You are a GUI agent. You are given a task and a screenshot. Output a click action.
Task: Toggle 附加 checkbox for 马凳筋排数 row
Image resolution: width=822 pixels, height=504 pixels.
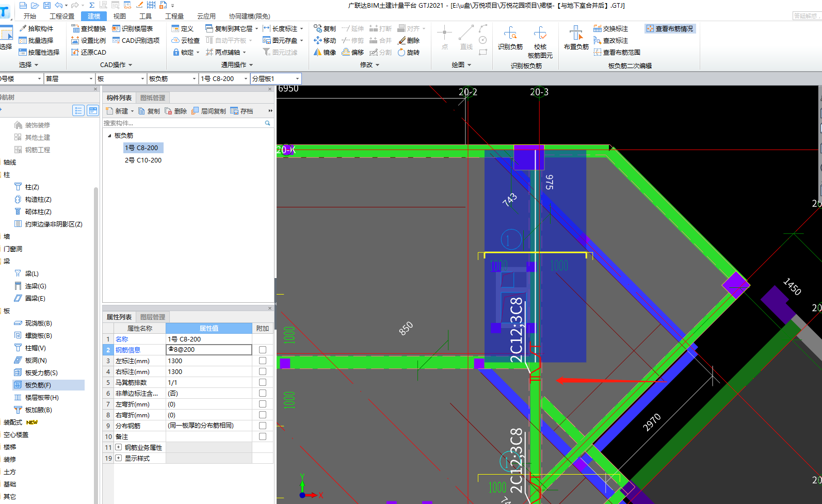pos(263,382)
